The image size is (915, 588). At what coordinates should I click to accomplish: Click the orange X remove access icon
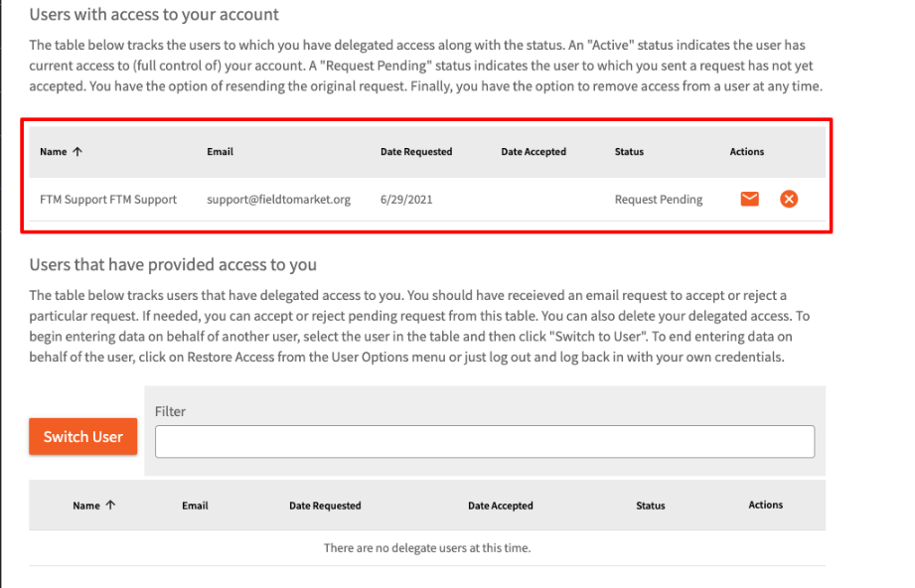point(789,199)
